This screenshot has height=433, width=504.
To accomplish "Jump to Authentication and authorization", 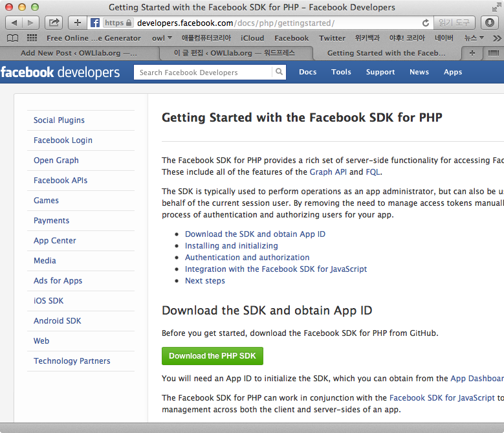I will [247, 257].
